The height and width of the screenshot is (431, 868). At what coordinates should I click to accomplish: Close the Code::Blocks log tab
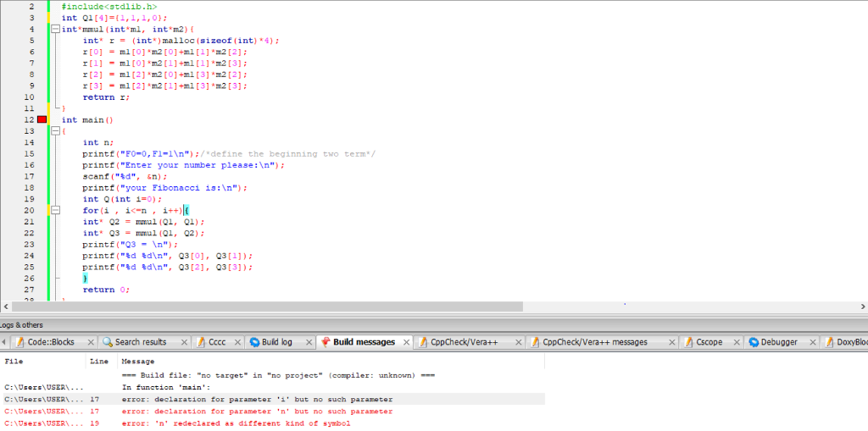91,342
